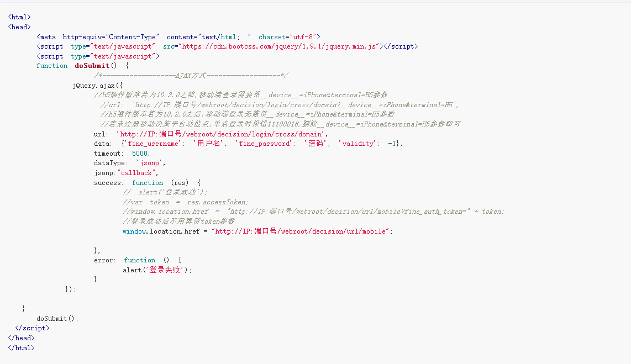Screen dimensions: 631x364
Task: Click the closing </head> tag
Action: coord(22,338)
